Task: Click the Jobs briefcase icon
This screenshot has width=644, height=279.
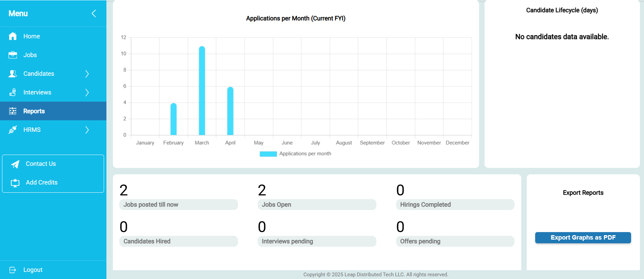Action: tap(13, 55)
